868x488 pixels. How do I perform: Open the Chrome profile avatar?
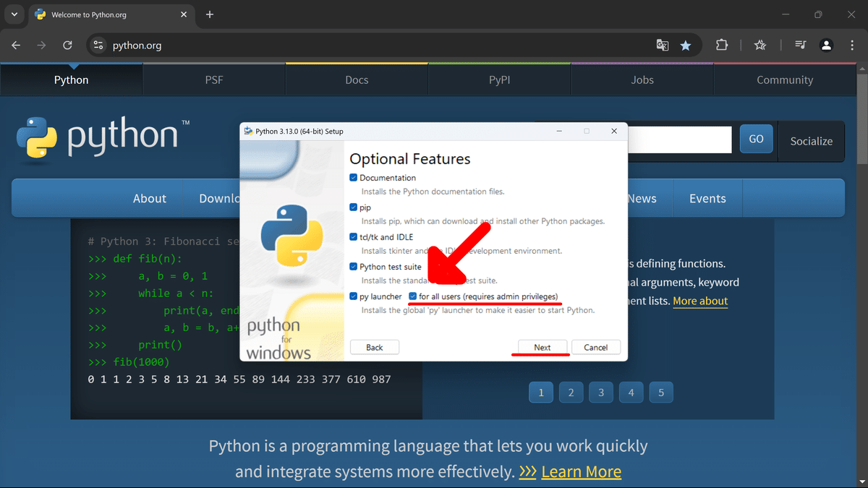pyautogui.click(x=826, y=45)
